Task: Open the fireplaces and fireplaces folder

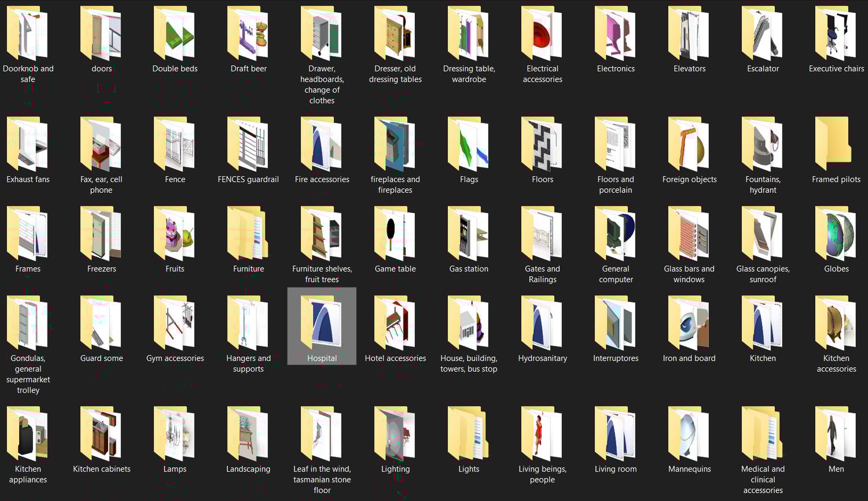Action: click(395, 144)
